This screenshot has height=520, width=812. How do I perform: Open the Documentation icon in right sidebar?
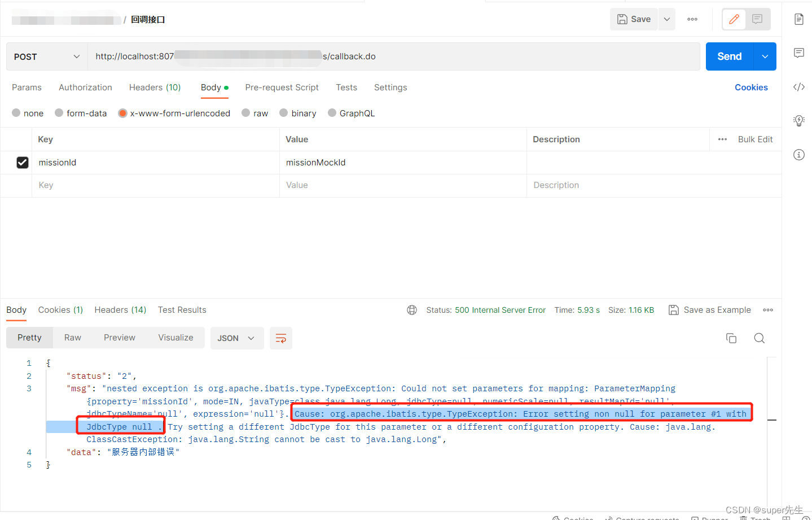pos(798,19)
